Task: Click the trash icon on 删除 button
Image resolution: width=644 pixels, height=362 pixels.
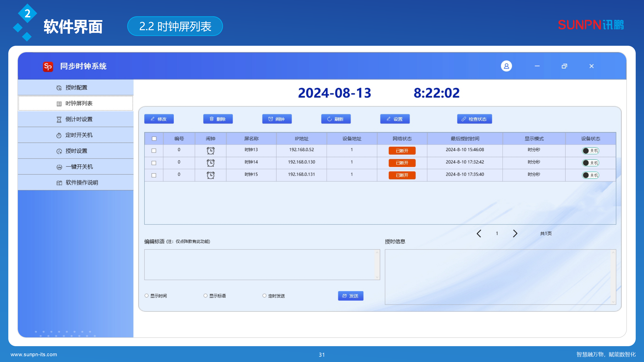Action: point(211,119)
